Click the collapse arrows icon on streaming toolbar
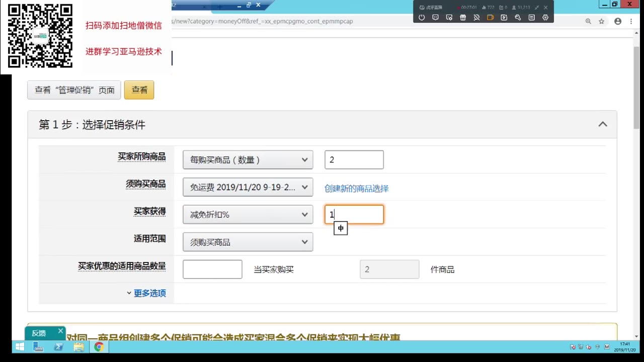The width and height of the screenshot is (644, 362). tap(537, 8)
